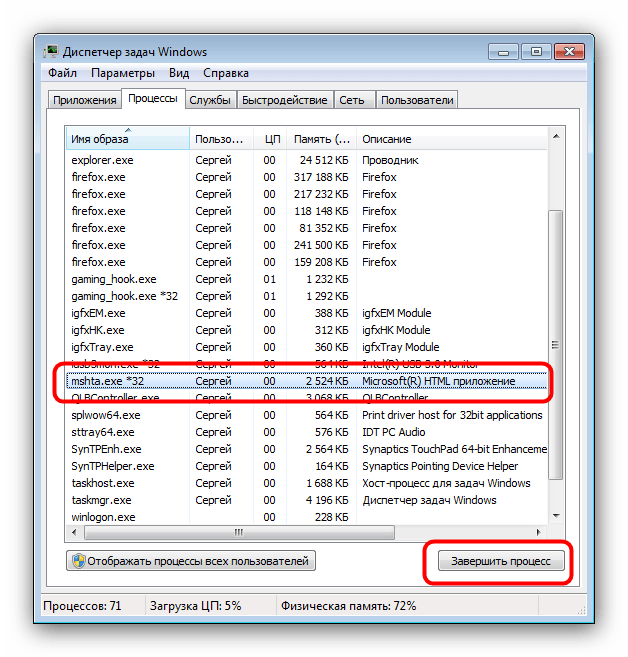Open the Справка menu
Viewport: 628px width, 657px height.
226,73
